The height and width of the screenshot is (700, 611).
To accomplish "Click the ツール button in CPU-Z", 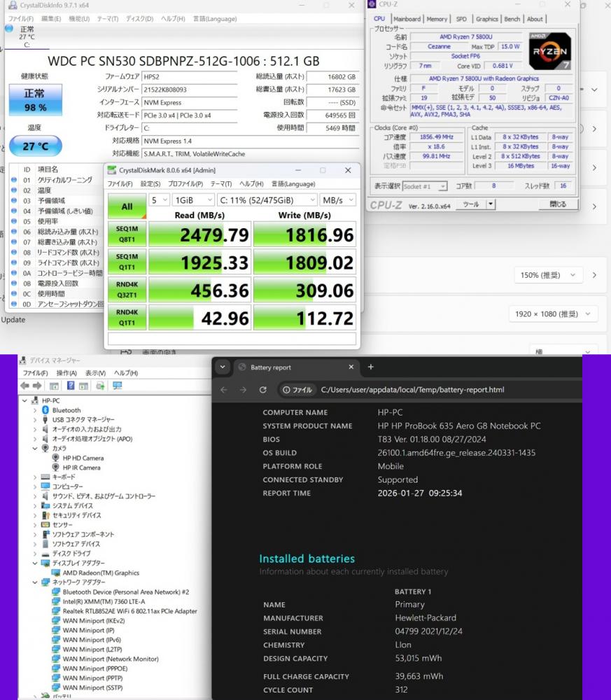I will coord(471,204).
